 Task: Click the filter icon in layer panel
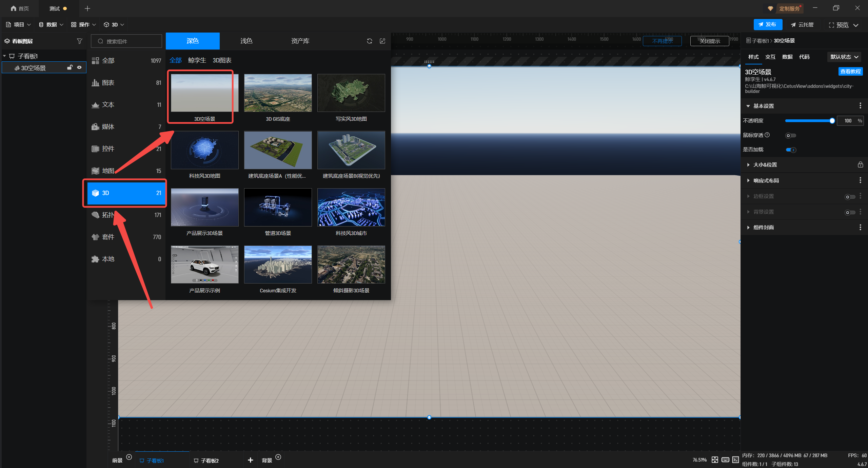[79, 41]
